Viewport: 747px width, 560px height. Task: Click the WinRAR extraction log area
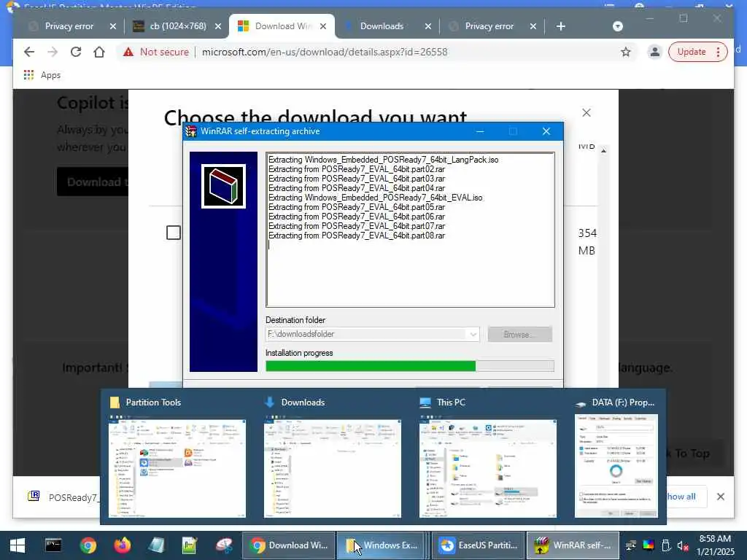coord(410,230)
